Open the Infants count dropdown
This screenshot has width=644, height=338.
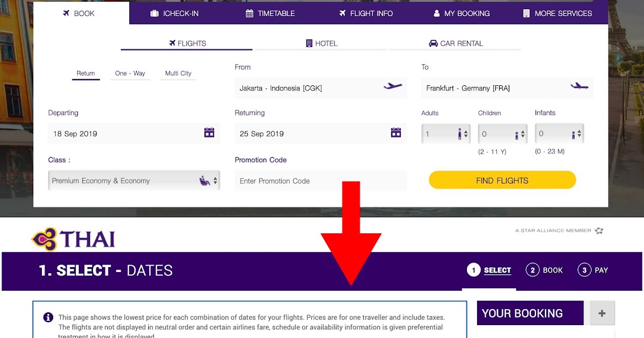click(559, 134)
